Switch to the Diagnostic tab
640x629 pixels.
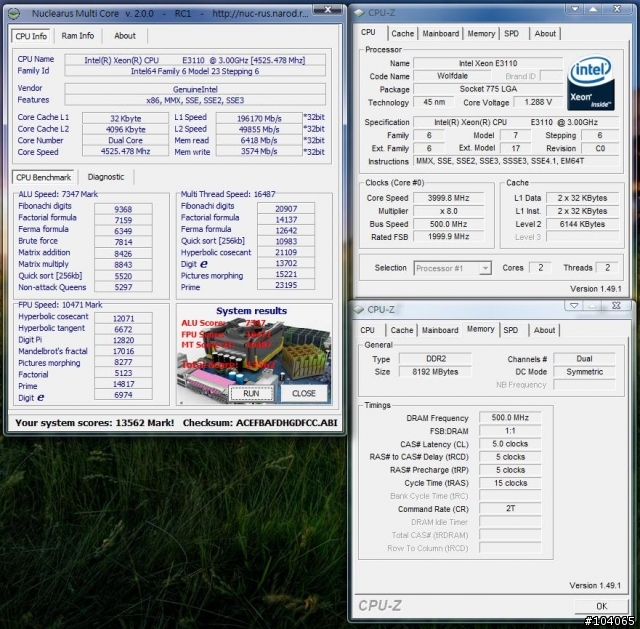click(106, 177)
